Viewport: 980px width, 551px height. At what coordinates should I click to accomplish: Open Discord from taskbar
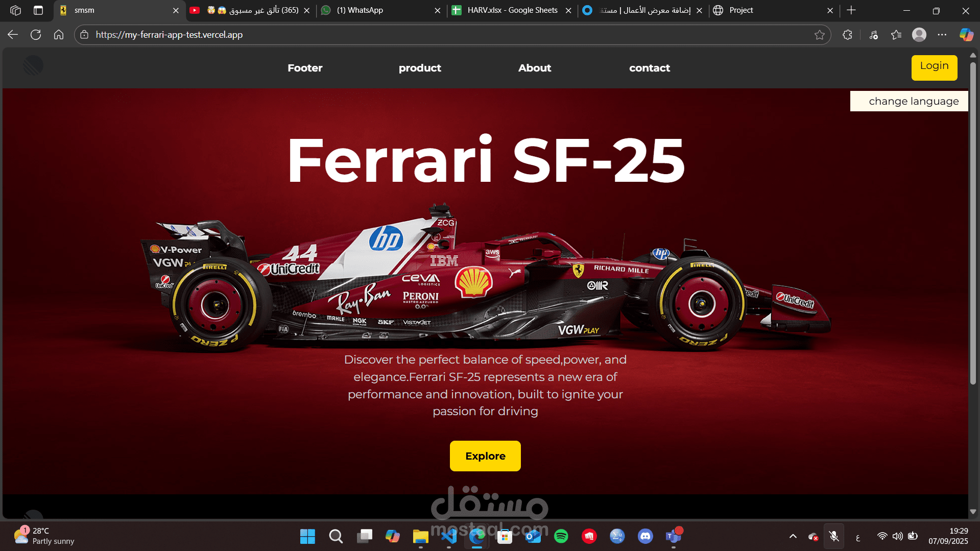(x=646, y=536)
